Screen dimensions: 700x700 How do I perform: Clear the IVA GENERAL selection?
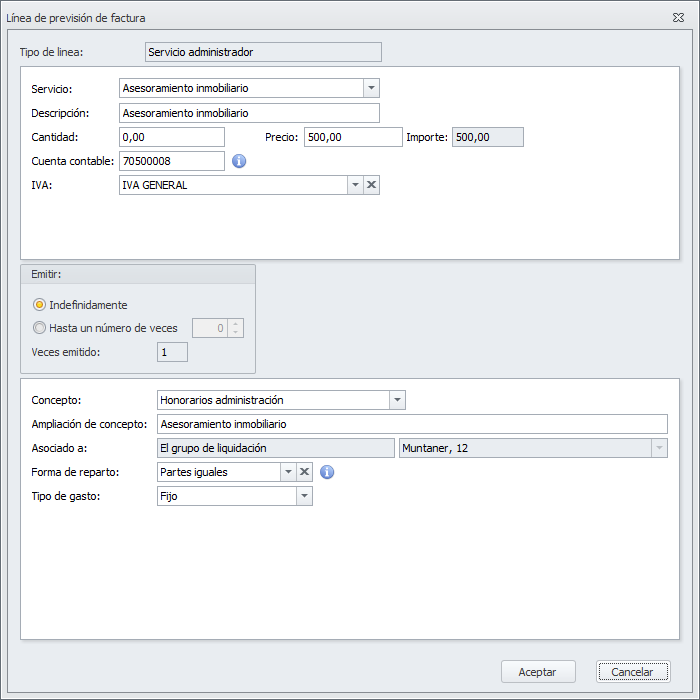click(371, 185)
